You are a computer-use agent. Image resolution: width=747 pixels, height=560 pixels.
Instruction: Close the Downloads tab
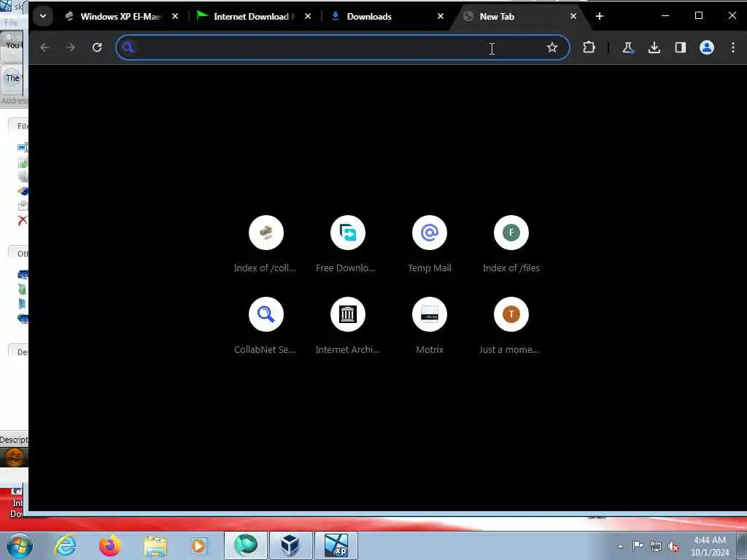pos(441,16)
